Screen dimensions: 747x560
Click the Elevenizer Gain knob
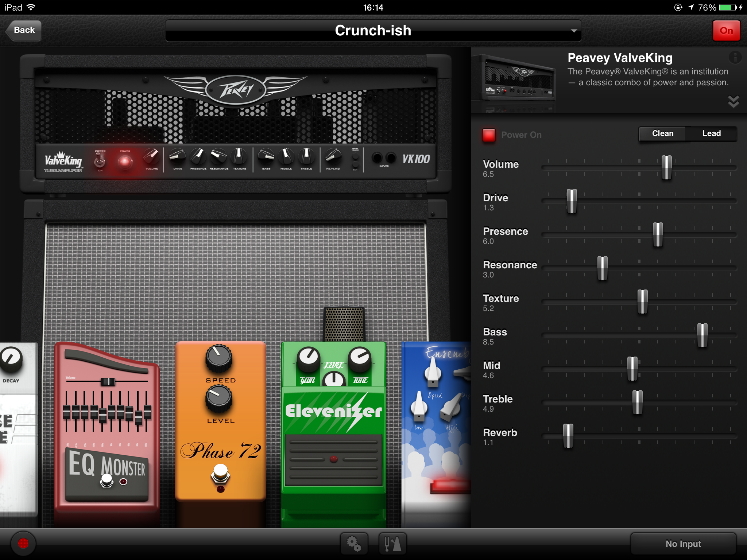coord(308,358)
